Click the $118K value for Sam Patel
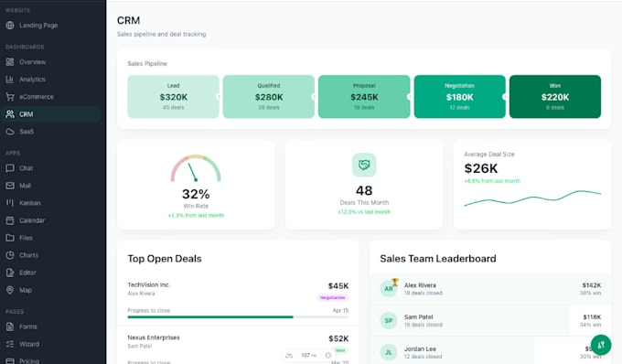 (x=592, y=316)
